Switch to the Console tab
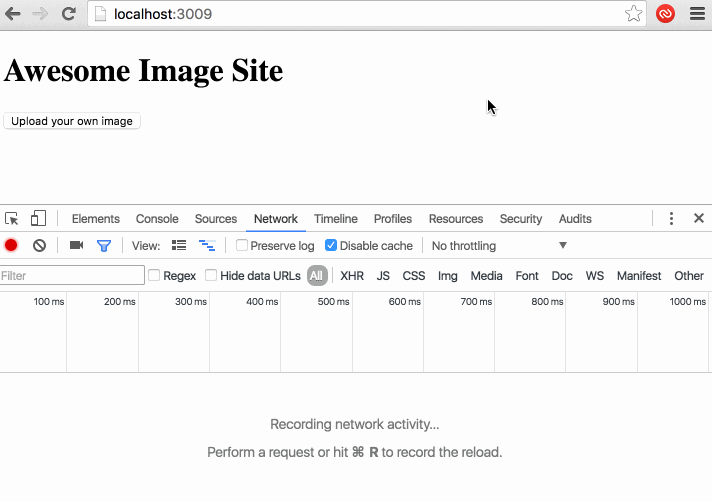Viewport: 712px width, 501px height. tap(157, 219)
